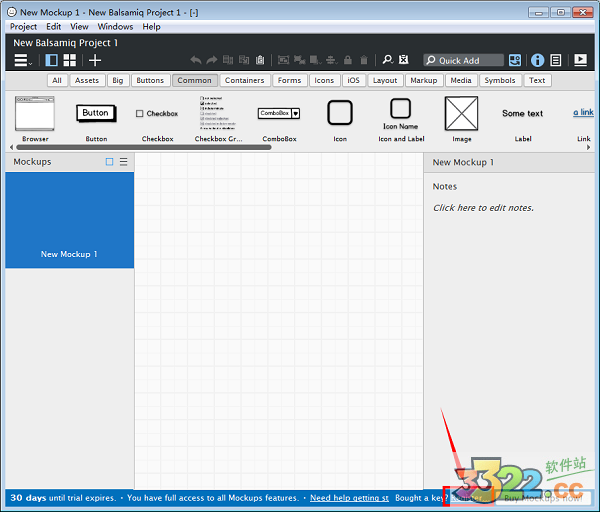The width and height of the screenshot is (600, 512).
Task: Select the Common library category
Action: pyautogui.click(x=195, y=80)
